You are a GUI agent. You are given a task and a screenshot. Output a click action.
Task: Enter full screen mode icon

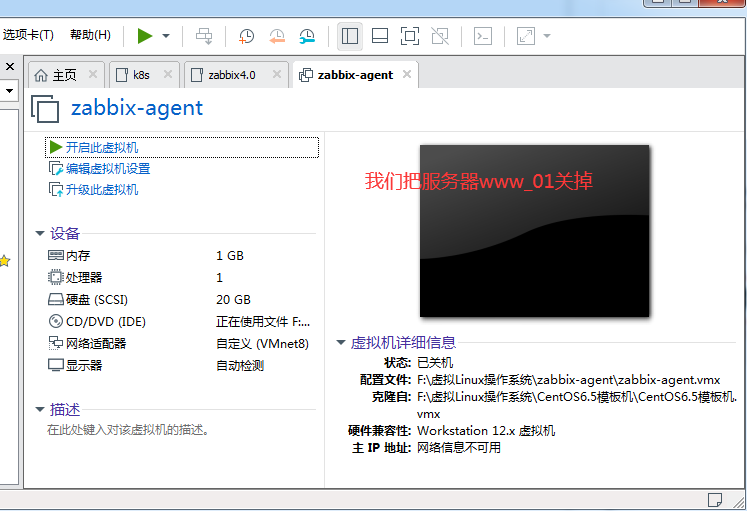coord(410,36)
